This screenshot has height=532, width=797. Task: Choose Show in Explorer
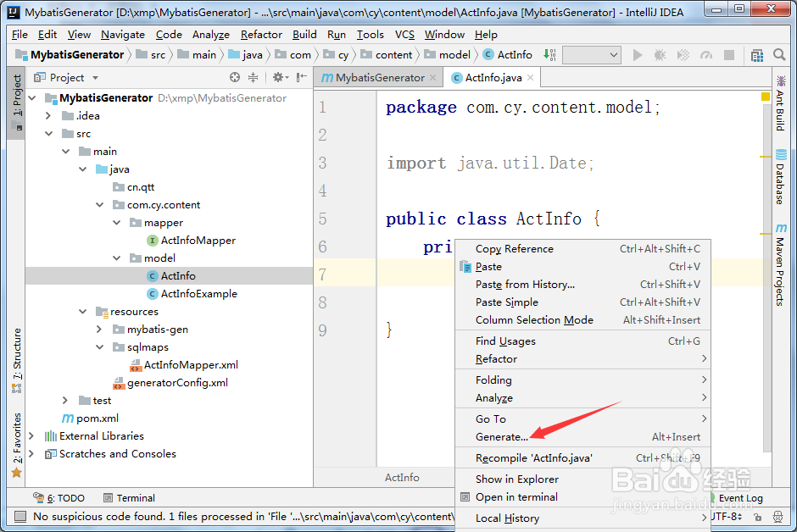(x=582, y=479)
